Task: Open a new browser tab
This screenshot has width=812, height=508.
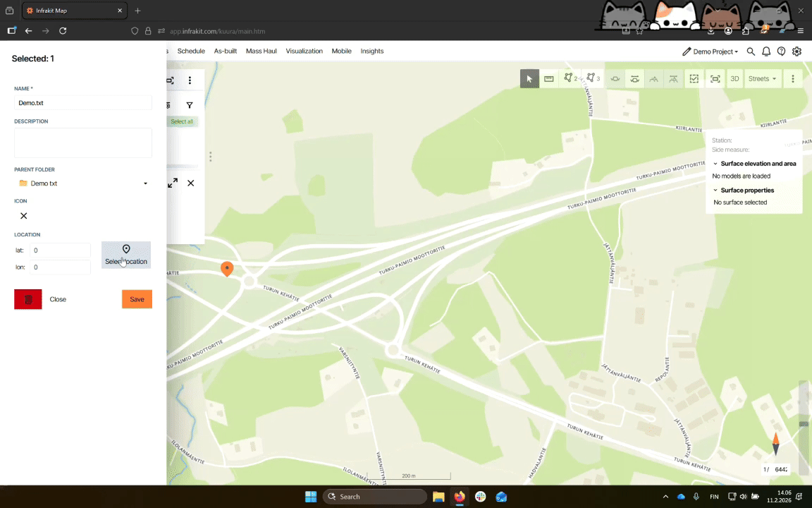Action: [x=137, y=11]
